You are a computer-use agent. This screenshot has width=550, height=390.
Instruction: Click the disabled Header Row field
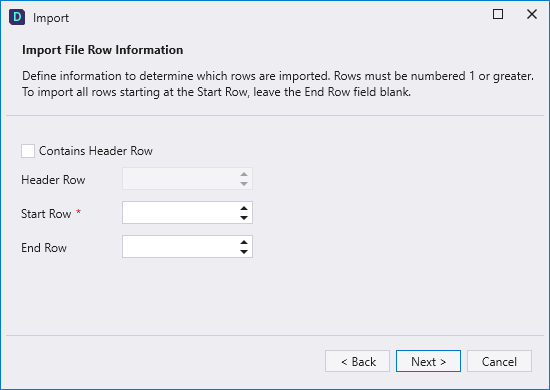[181, 179]
